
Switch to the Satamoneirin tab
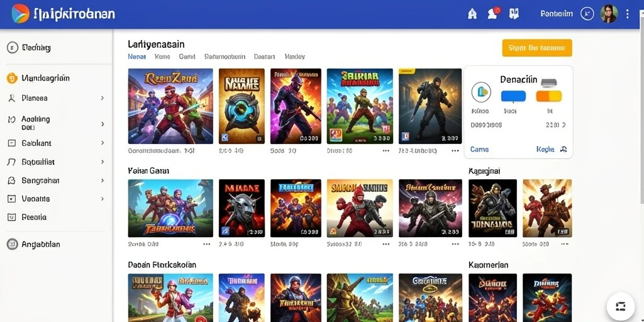(225, 57)
